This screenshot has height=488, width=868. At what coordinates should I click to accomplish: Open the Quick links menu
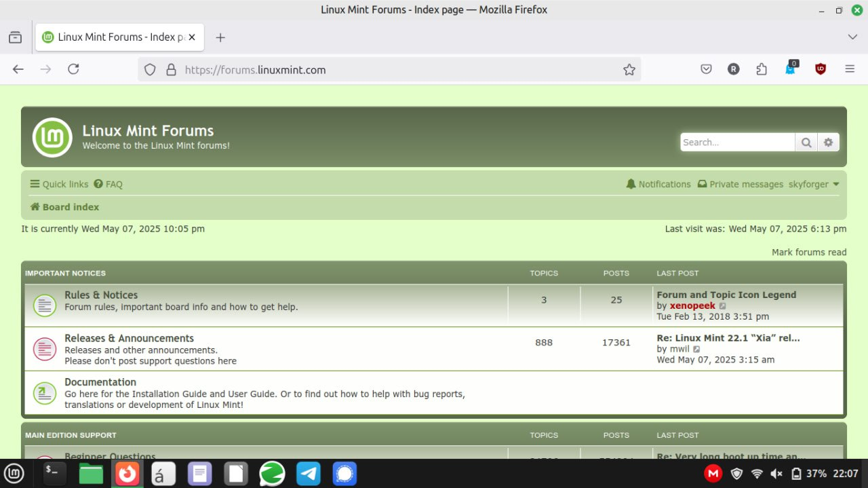click(59, 184)
